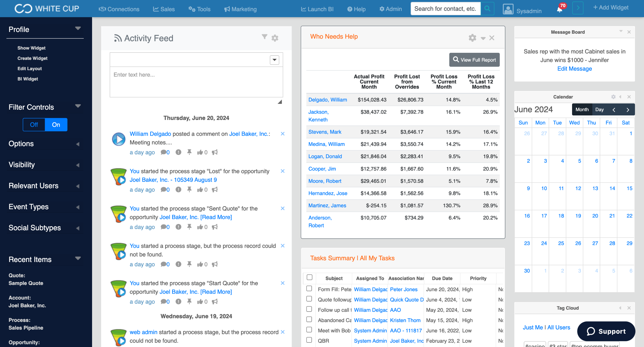Image resolution: width=644 pixels, height=347 pixels.
Task: Click the notification bell icon
Action: (559, 10)
